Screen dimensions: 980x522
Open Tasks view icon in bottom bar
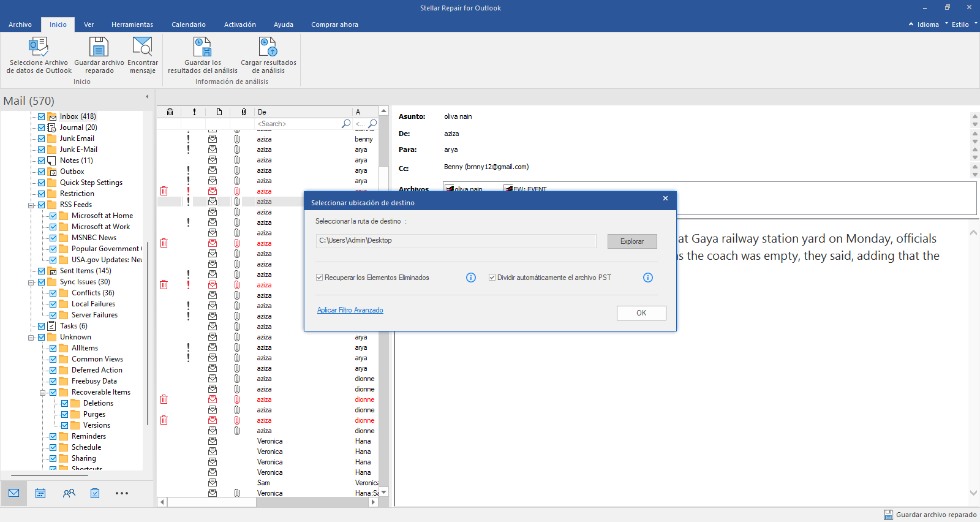pos(95,493)
